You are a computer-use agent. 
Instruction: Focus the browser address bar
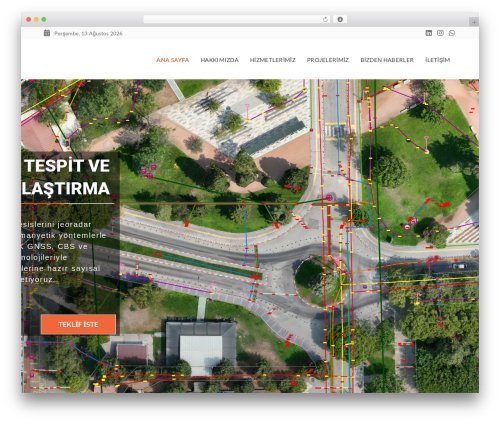click(x=237, y=20)
